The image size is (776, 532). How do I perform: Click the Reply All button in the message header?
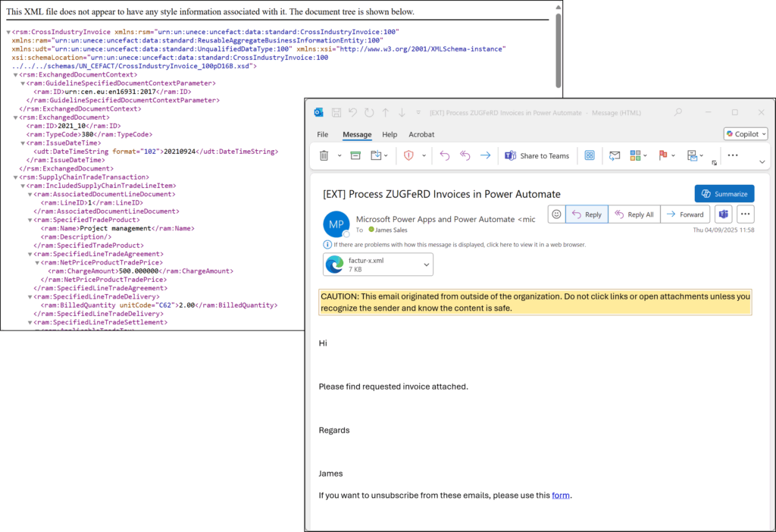coord(634,214)
